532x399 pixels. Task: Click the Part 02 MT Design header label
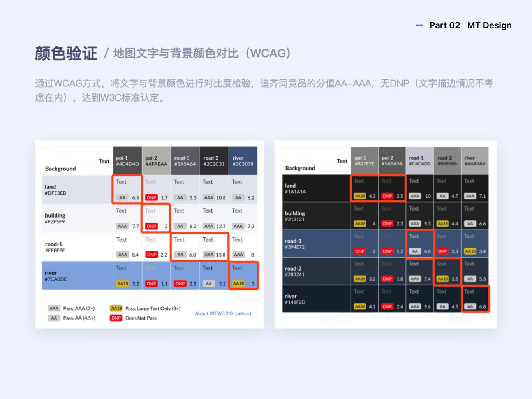coord(470,25)
